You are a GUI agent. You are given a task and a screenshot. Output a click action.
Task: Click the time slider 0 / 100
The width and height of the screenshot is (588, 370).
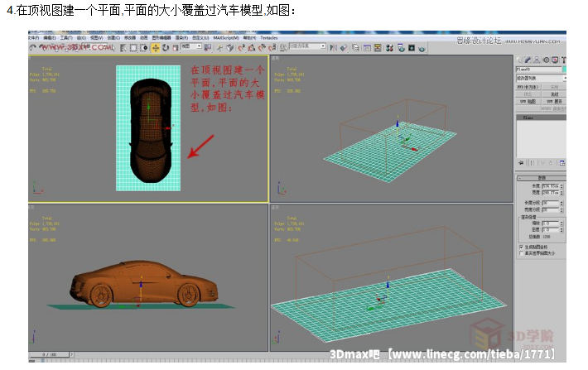tap(49, 354)
